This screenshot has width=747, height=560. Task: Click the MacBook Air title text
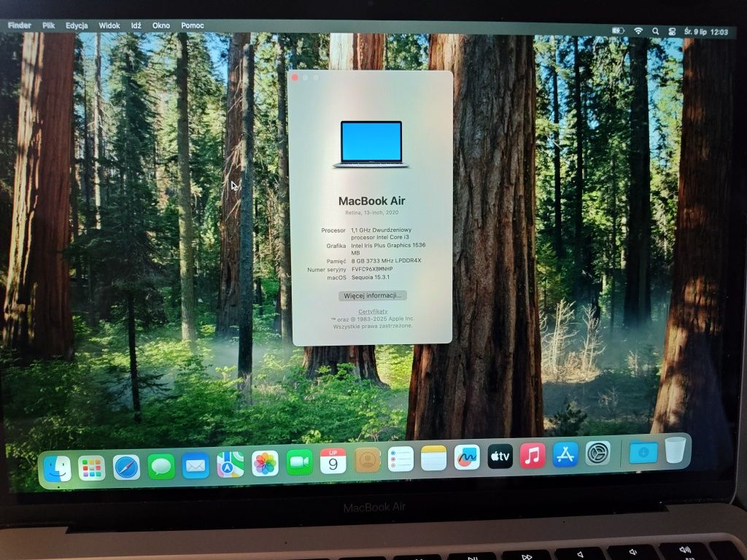(x=371, y=201)
